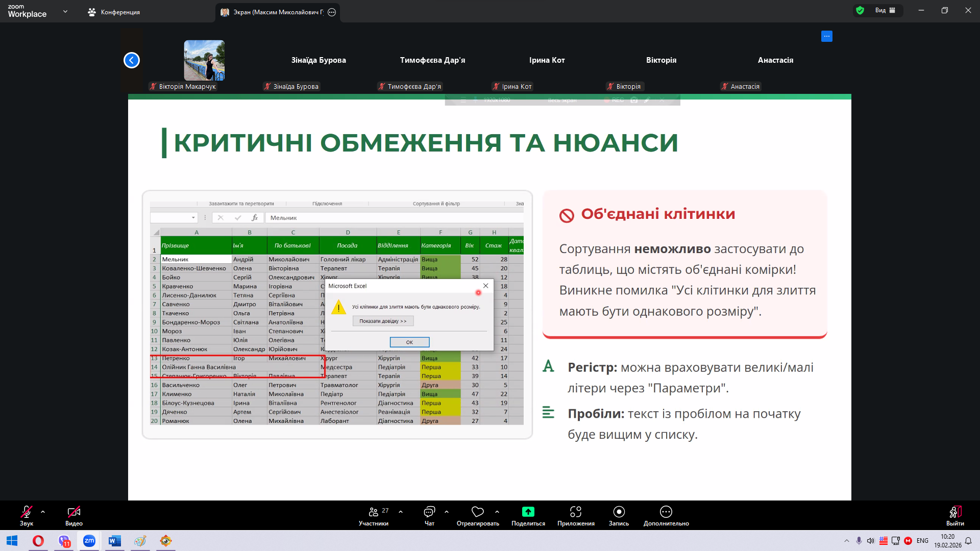Open the View layout button

click(885, 10)
